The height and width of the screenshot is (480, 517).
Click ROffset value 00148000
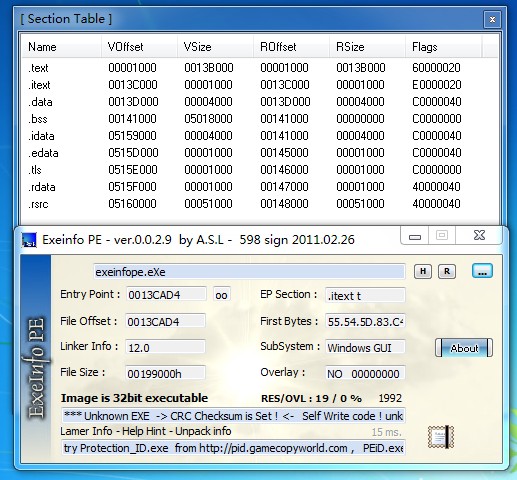pos(284,204)
